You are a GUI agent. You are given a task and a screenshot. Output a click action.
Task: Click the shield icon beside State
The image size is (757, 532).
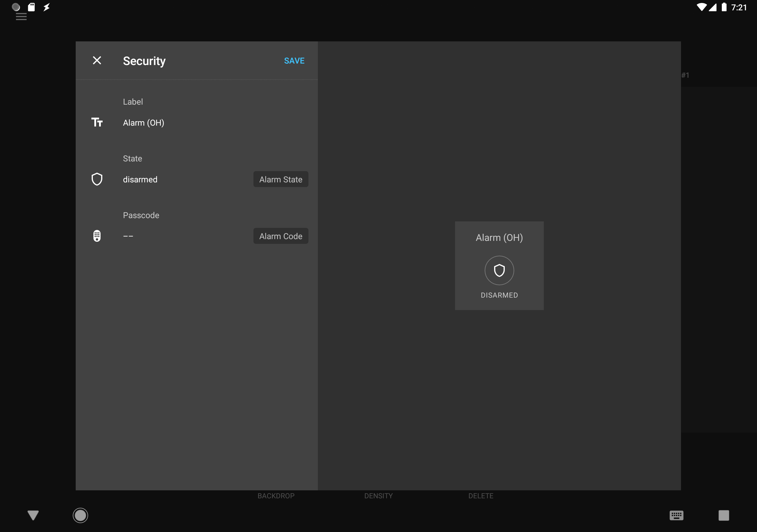[x=97, y=179]
